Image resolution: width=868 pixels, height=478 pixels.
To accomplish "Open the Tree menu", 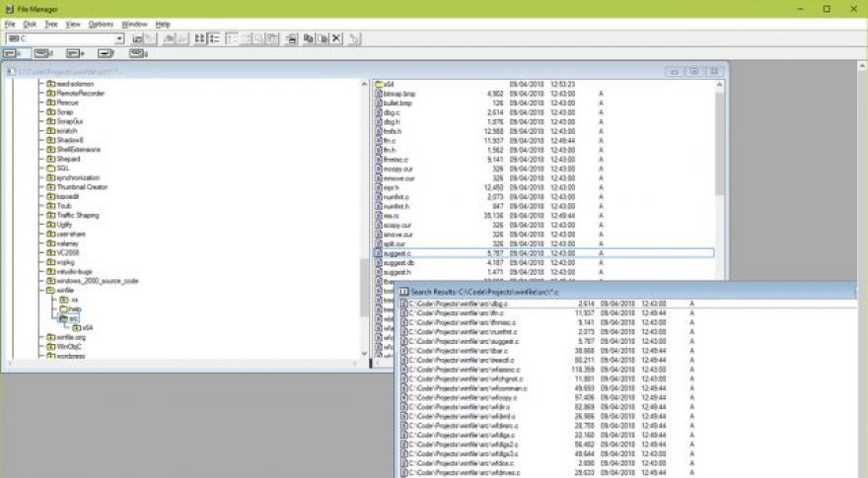I will [51, 25].
